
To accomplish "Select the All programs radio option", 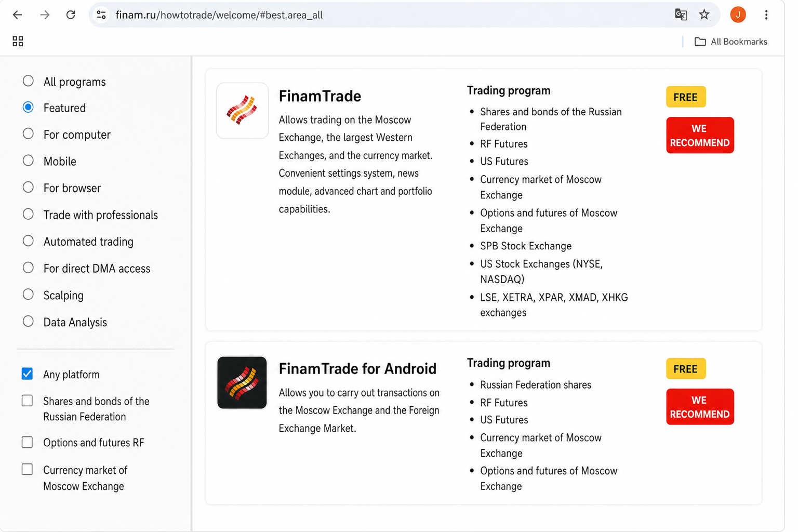I will [x=28, y=81].
